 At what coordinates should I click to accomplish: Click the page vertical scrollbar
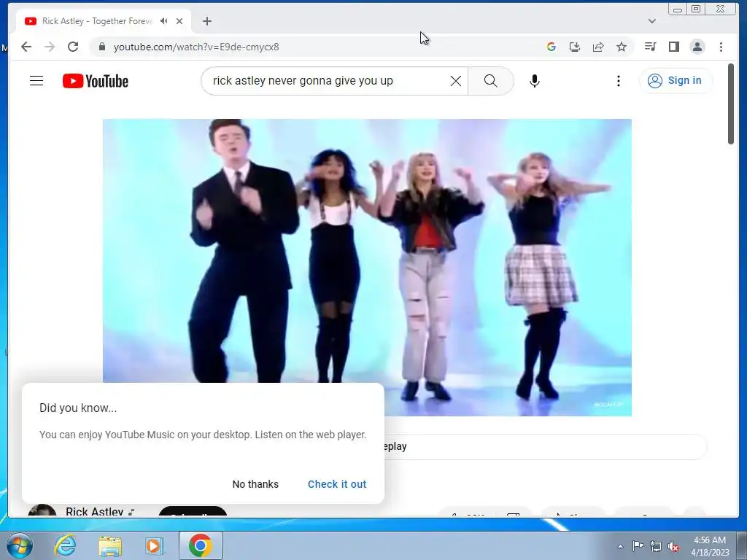pyautogui.click(x=731, y=104)
